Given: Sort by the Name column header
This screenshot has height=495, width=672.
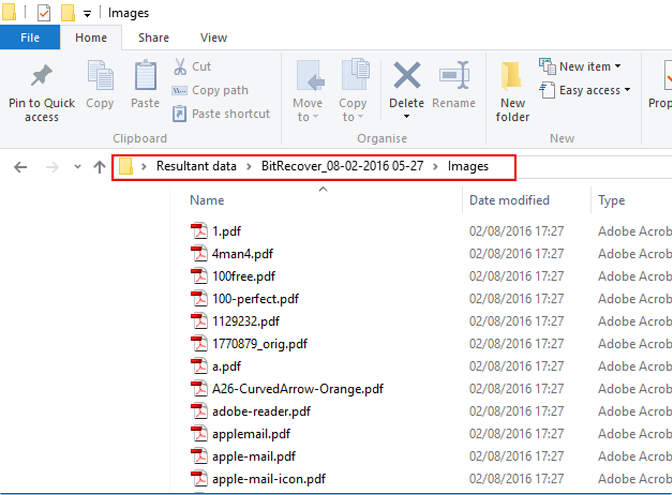Looking at the screenshot, I should pos(207,200).
